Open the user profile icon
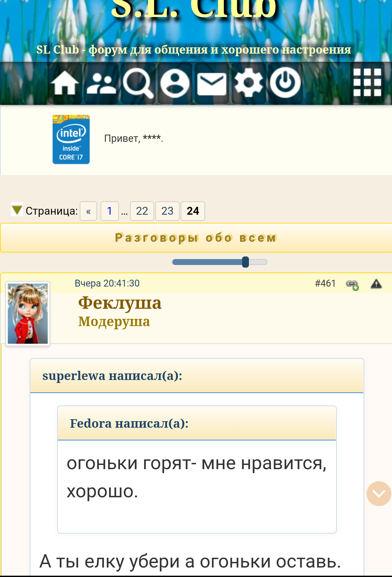 [x=175, y=83]
